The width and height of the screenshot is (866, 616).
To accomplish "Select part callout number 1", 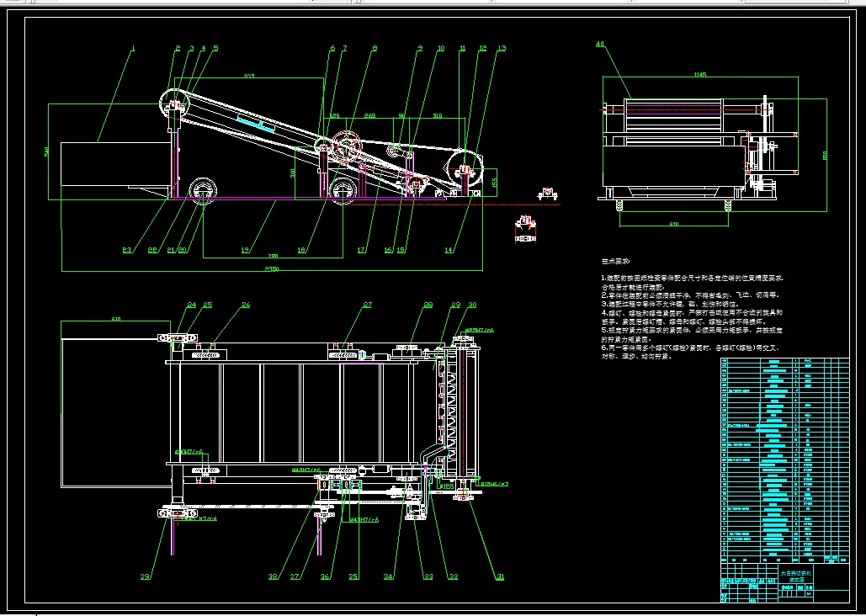I will (133, 48).
